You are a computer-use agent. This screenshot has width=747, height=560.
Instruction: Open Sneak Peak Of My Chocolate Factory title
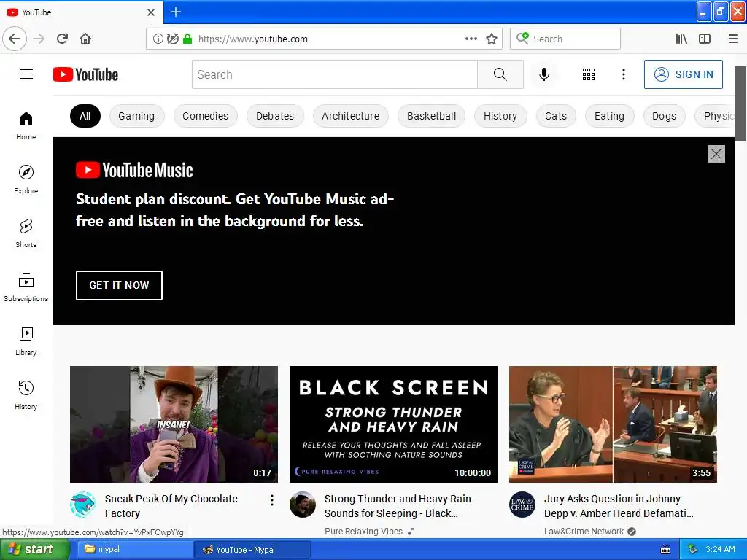point(171,506)
